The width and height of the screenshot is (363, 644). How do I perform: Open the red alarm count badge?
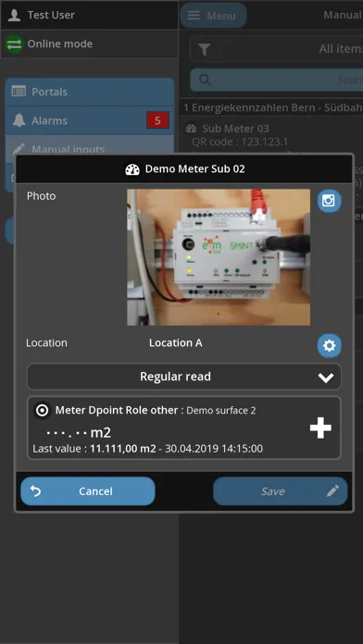coord(157,120)
